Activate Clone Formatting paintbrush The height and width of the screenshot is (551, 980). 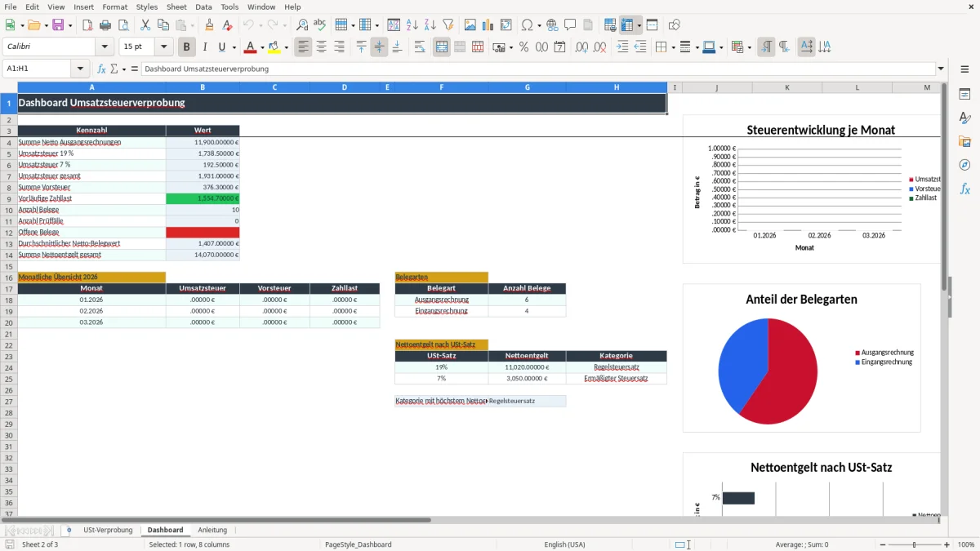210,25
